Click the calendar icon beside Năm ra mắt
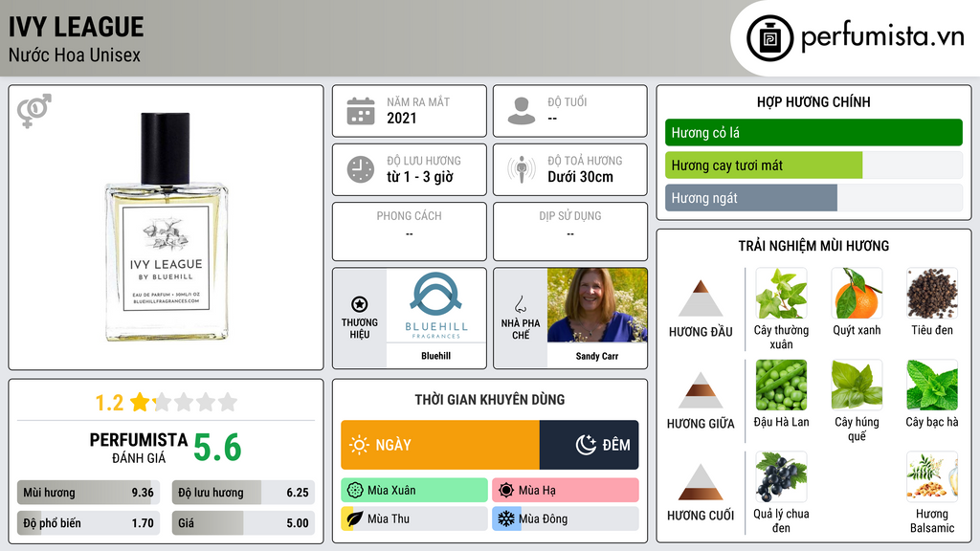Image resolution: width=980 pixels, height=551 pixels. [361, 111]
